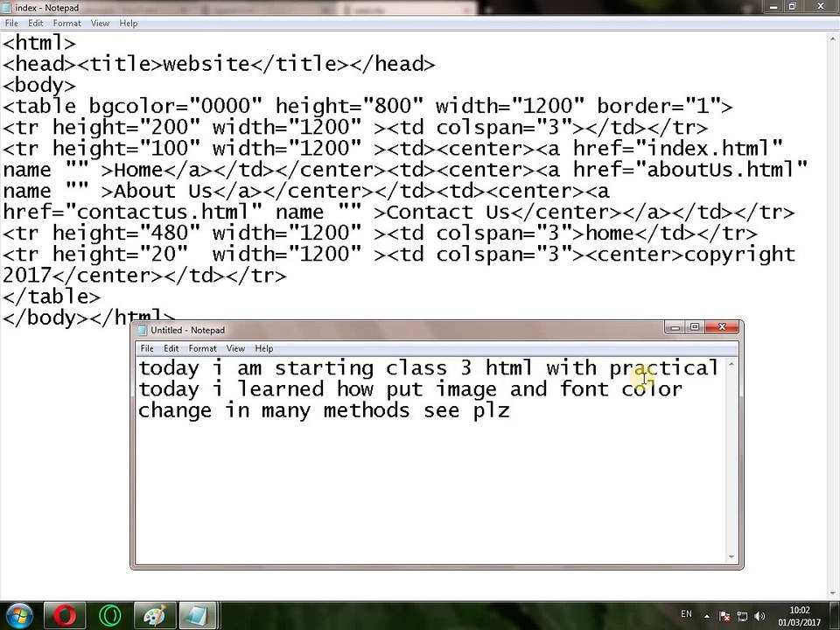
Task: Minimize the index Notepad window
Action: [773, 6]
